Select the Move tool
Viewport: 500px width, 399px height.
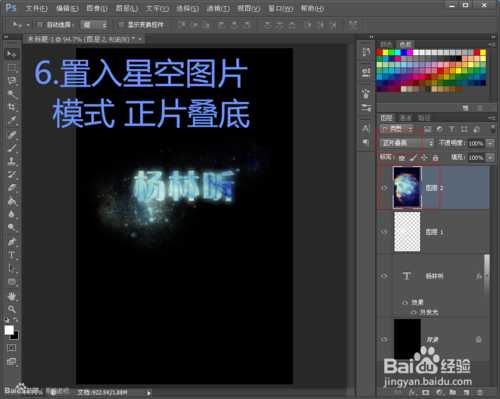[x=12, y=54]
